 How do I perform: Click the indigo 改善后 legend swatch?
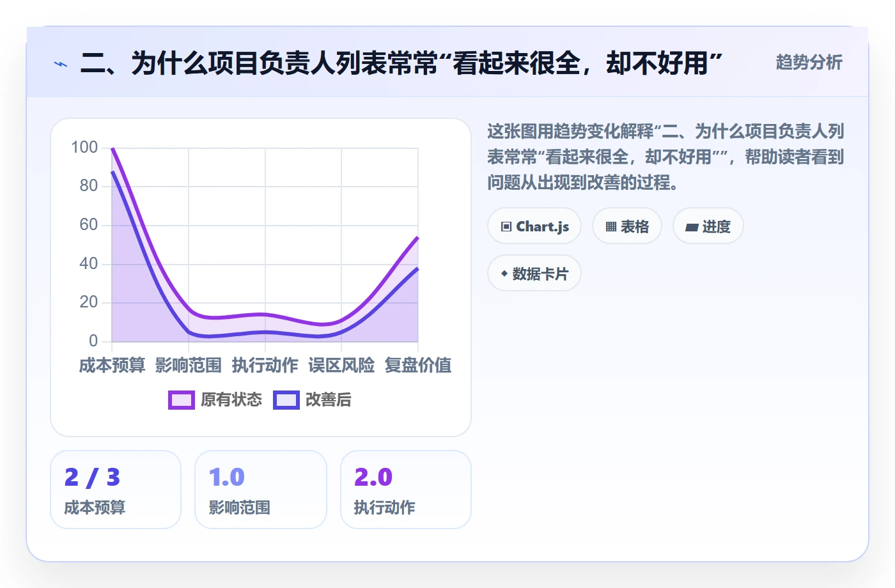point(286,400)
